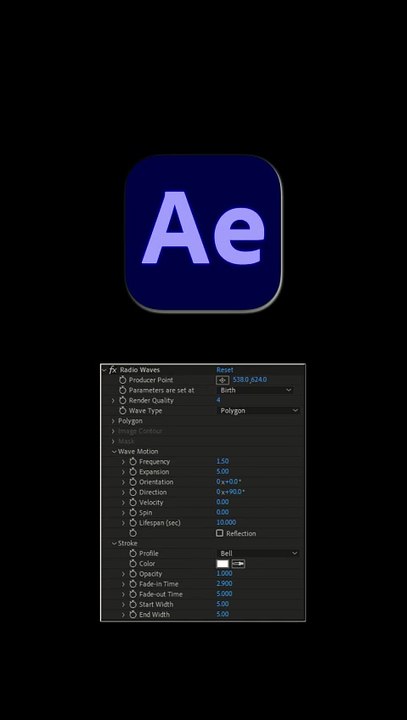Toggle the Fade-in Time stopwatch
The width and height of the screenshot is (407, 720).
[133, 584]
